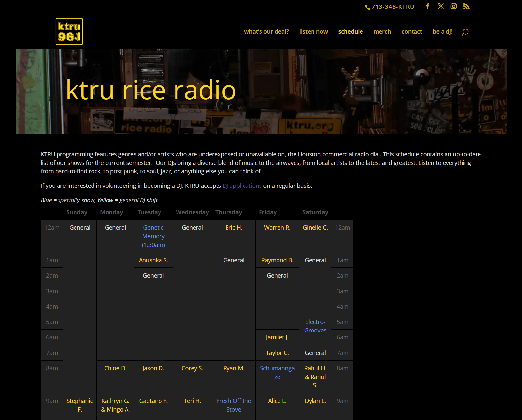
Task: Click the left 5am time label
Action: coord(52,322)
